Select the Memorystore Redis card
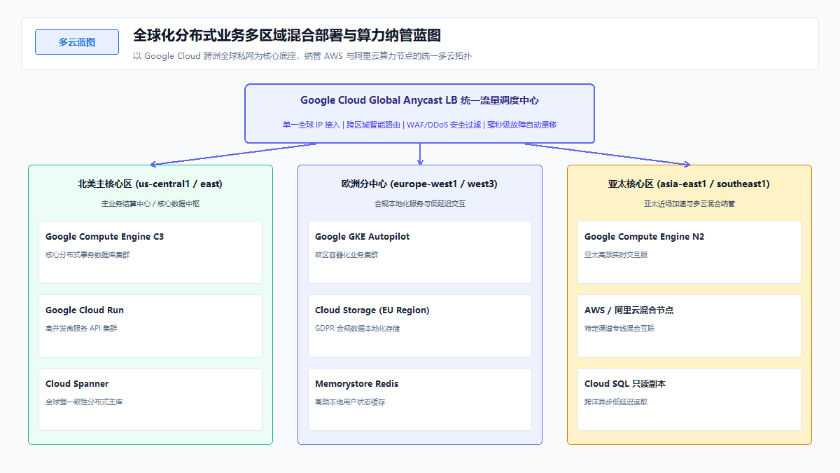This screenshot has height=473, width=840. 419,399
